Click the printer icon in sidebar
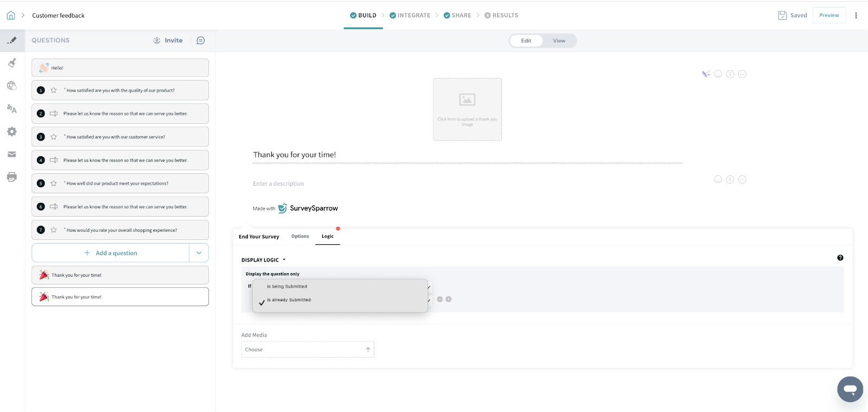The width and height of the screenshot is (868, 412). (x=12, y=177)
